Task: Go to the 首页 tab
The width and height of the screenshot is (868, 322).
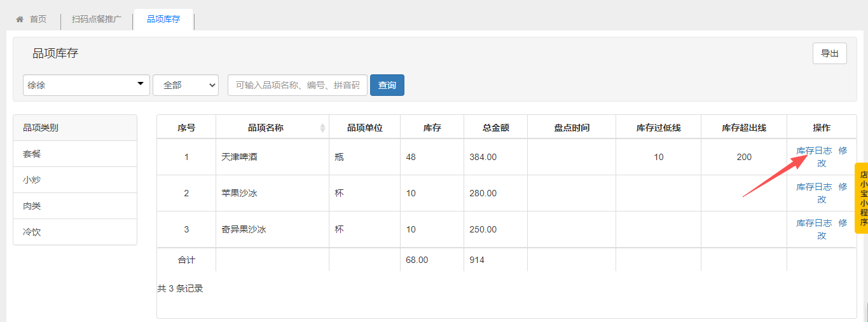Action: point(38,19)
